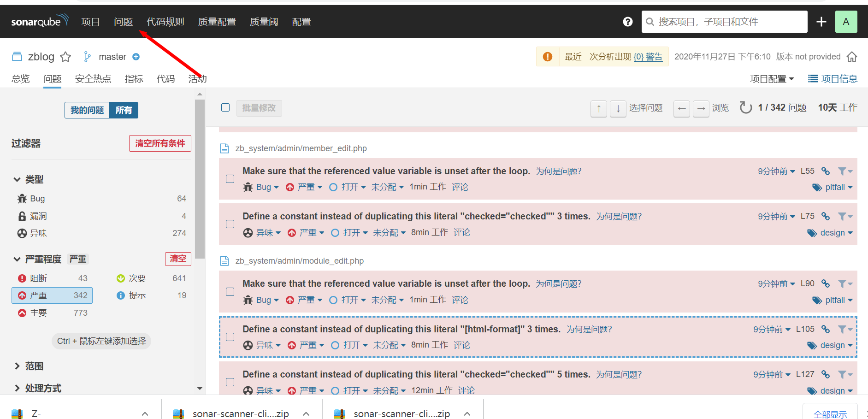Open 质量阈 in the top navigation
This screenshot has width=868, height=419.
tap(264, 22)
